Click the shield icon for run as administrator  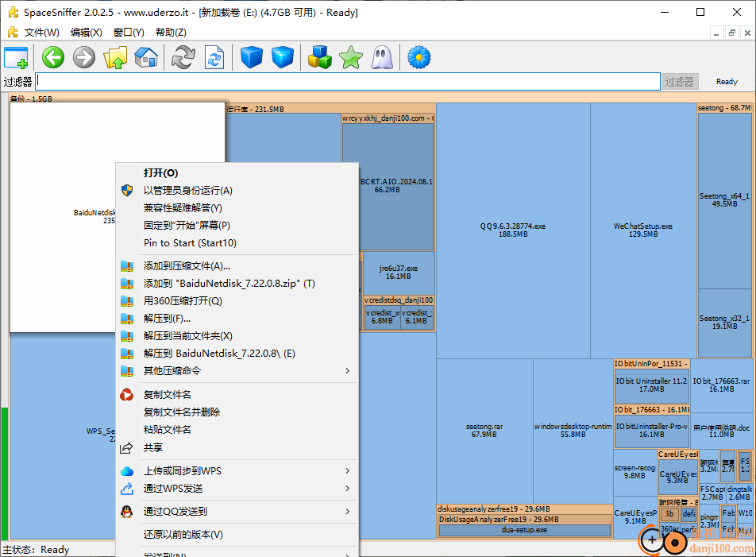click(x=127, y=191)
